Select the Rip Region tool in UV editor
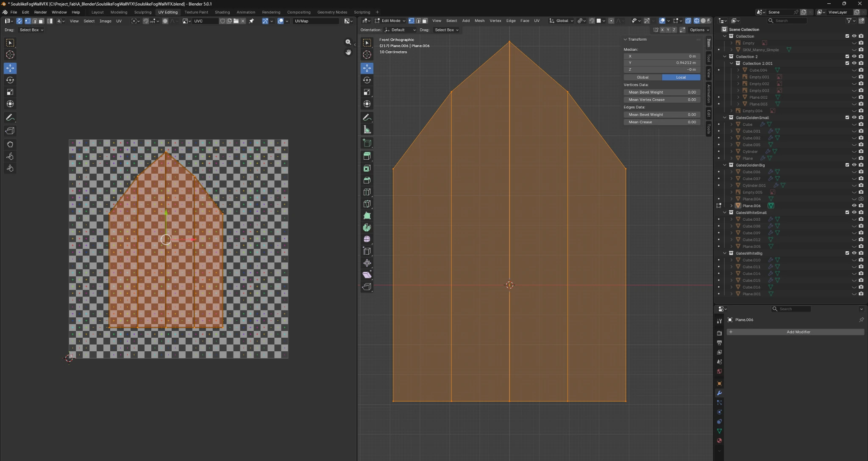The height and width of the screenshot is (461, 868). (x=10, y=131)
